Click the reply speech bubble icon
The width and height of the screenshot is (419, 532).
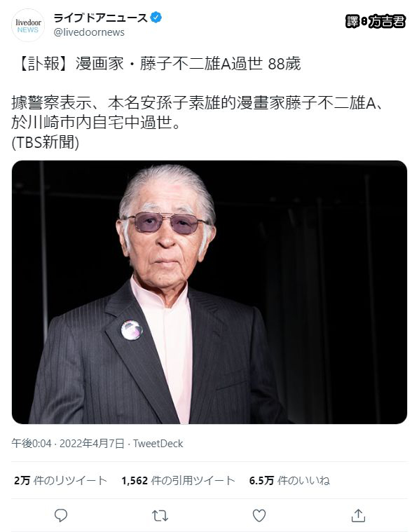61,515
